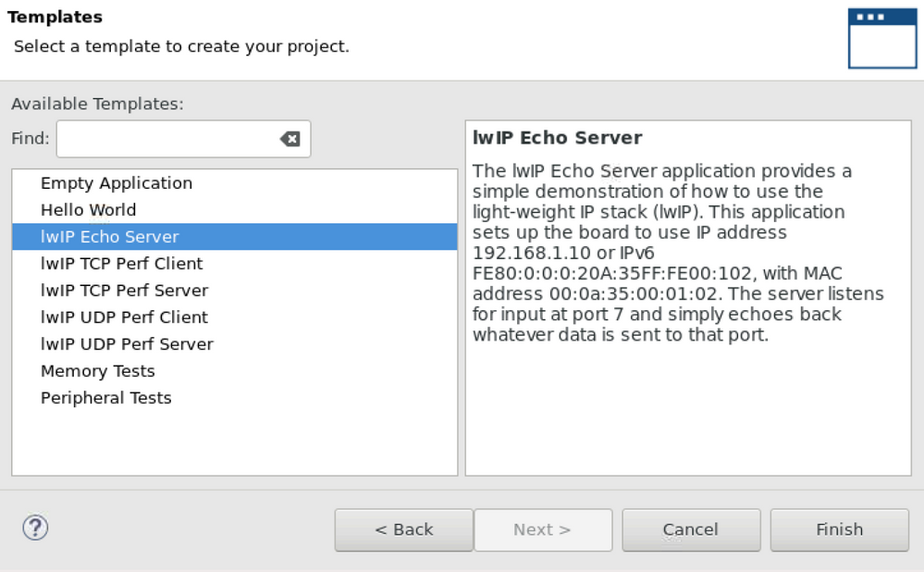
Task: Pick the Memory Tests template
Action: click(x=98, y=371)
